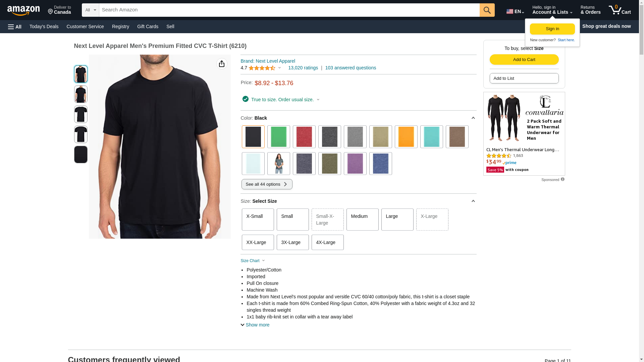Click the Deliver to Canada location icon

click(51, 12)
